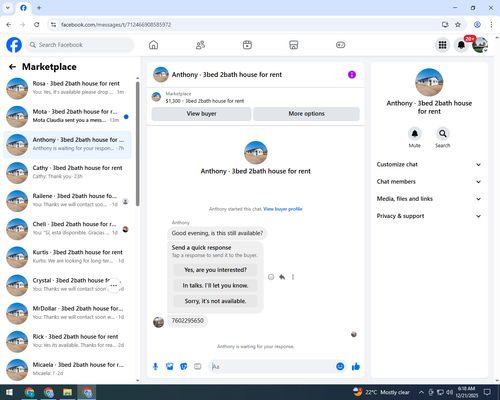Open the Friends icon in top navigation
The image size is (500, 400).
pyautogui.click(x=200, y=45)
